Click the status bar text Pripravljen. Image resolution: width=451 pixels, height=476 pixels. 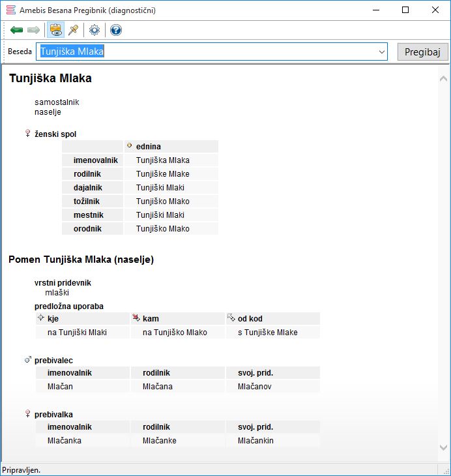tap(22, 470)
